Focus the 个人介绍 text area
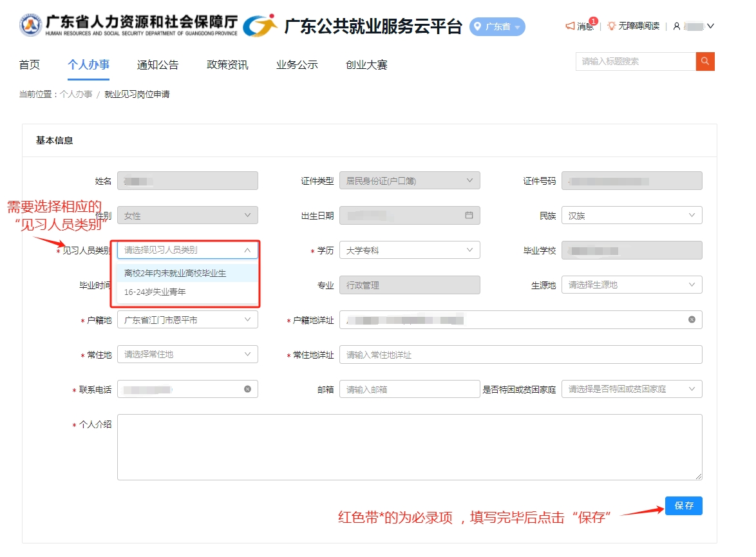756x557 pixels. 410,447
